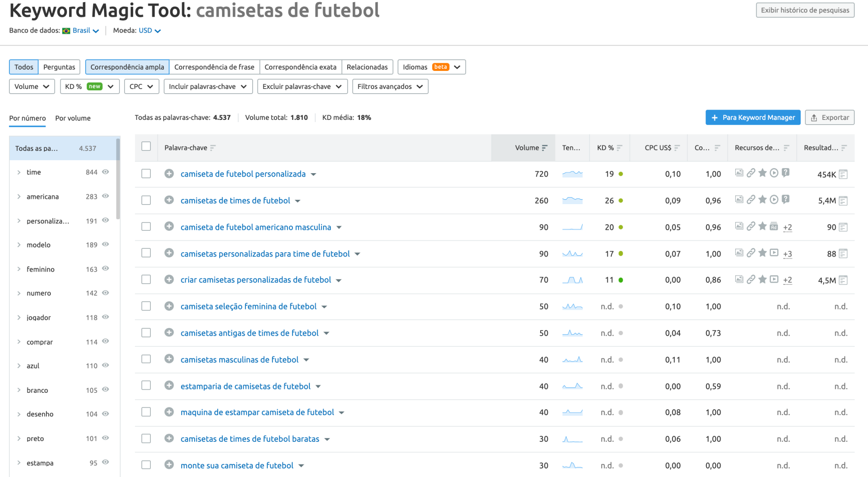Viewport: 868px width, 477px height.
Task: Check the select-all checkbox in the table header
Action: point(146,147)
